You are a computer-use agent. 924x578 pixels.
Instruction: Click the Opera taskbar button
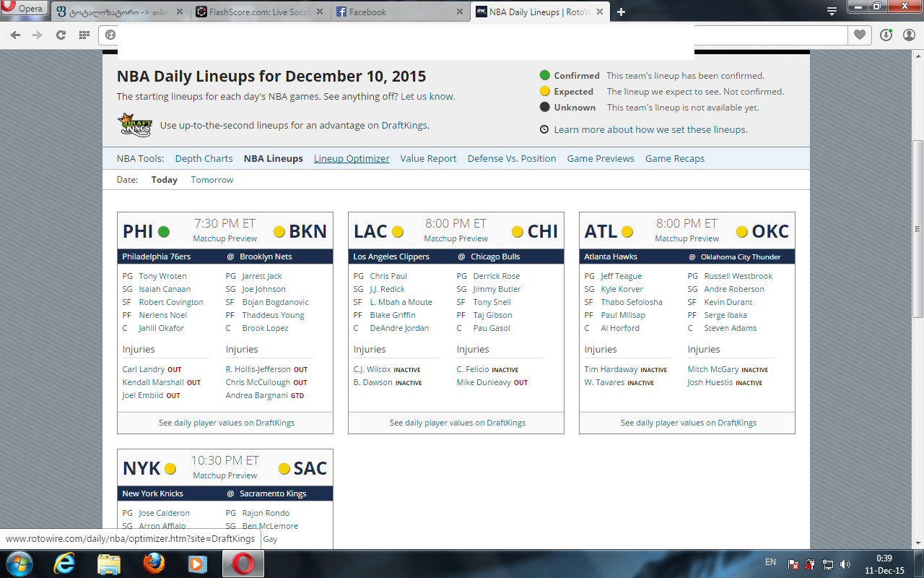(x=242, y=563)
